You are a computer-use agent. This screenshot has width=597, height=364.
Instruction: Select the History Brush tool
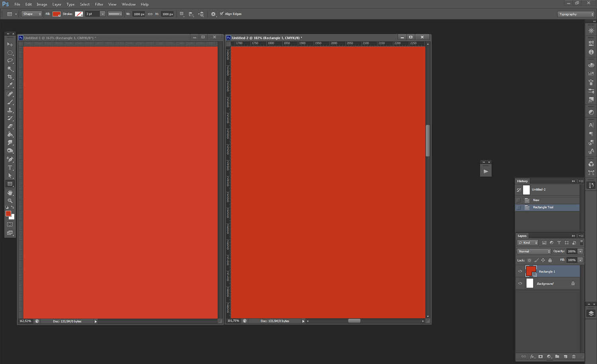click(x=10, y=118)
